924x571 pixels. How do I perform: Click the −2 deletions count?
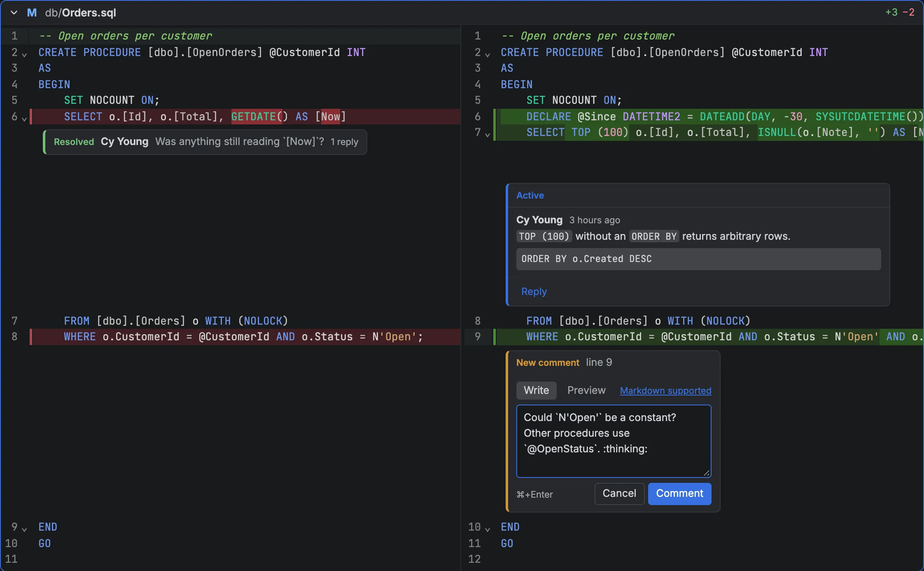pos(908,12)
